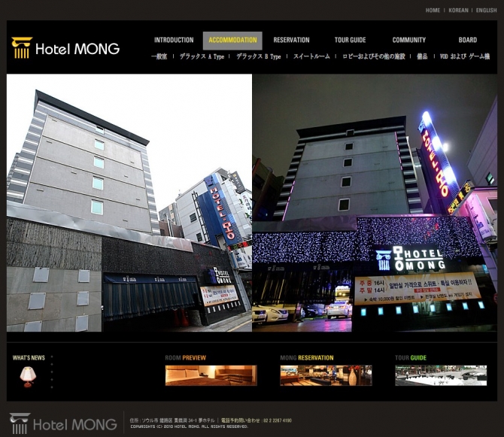This screenshot has height=437, width=504.
Task: Go to the HOME link
Action: coord(433,11)
